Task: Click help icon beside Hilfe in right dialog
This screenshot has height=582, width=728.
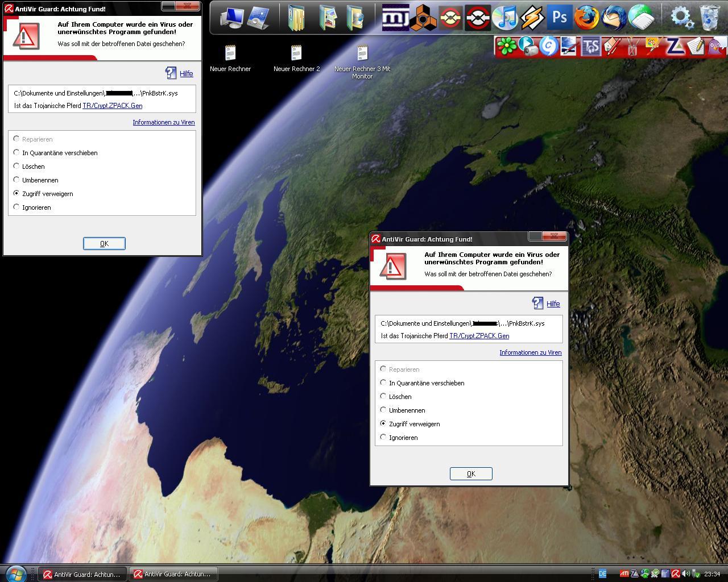Action: pos(538,303)
